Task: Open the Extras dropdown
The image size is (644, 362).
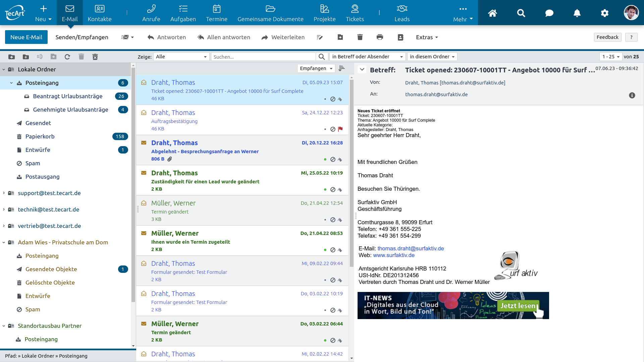Action: [x=426, y=37]
